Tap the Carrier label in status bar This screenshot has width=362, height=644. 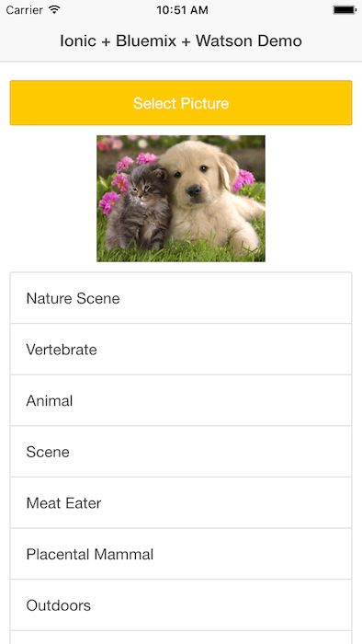tap(25, 10)
